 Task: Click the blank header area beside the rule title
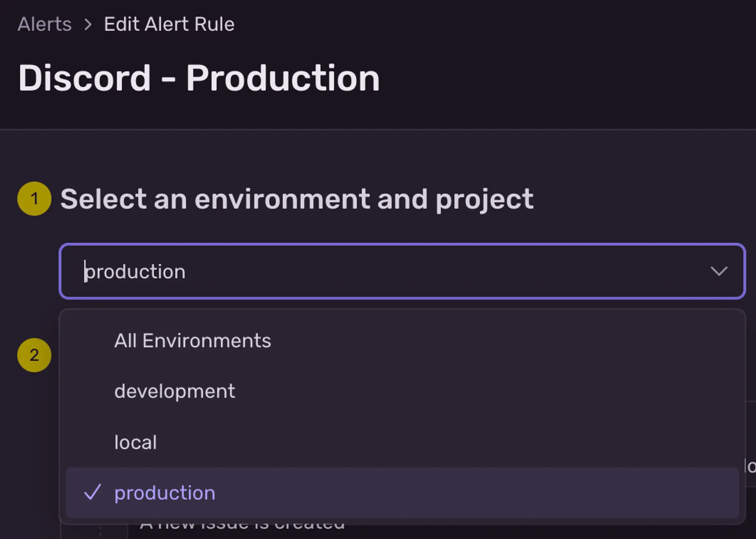[x=567, y=78]
